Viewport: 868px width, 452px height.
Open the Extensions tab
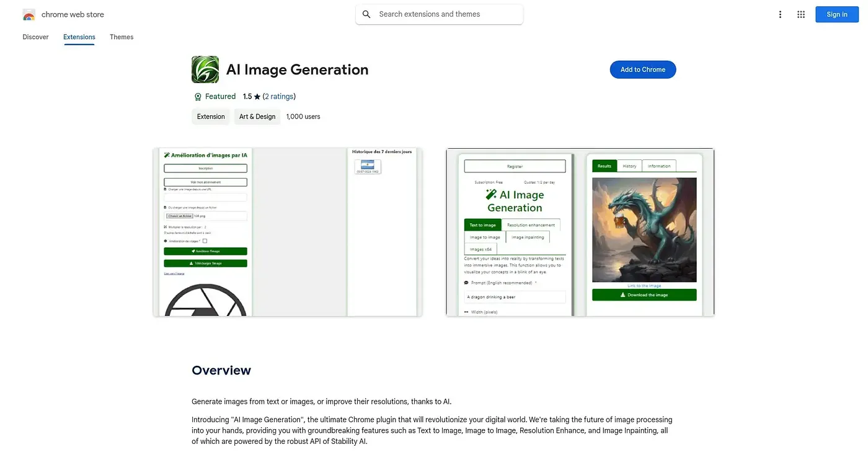(x=79, y=37)
